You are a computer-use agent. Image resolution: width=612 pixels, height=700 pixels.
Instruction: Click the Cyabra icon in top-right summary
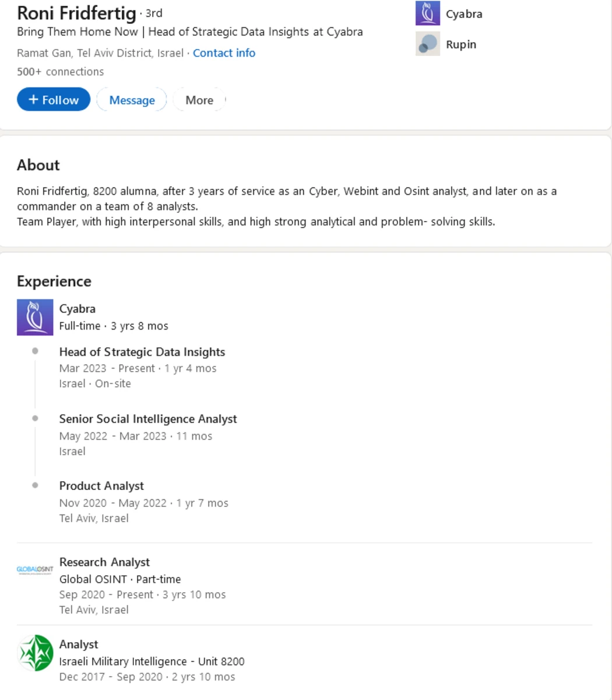(x=428, y=13)
